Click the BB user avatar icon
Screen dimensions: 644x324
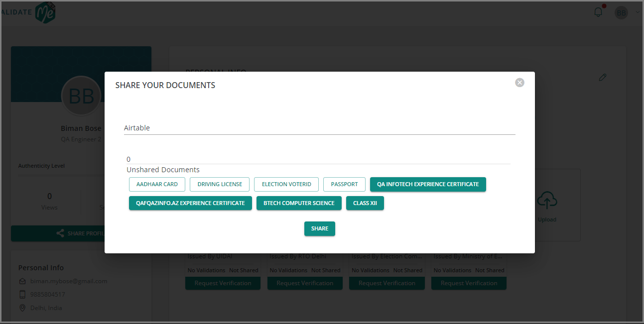coord(621,13)
